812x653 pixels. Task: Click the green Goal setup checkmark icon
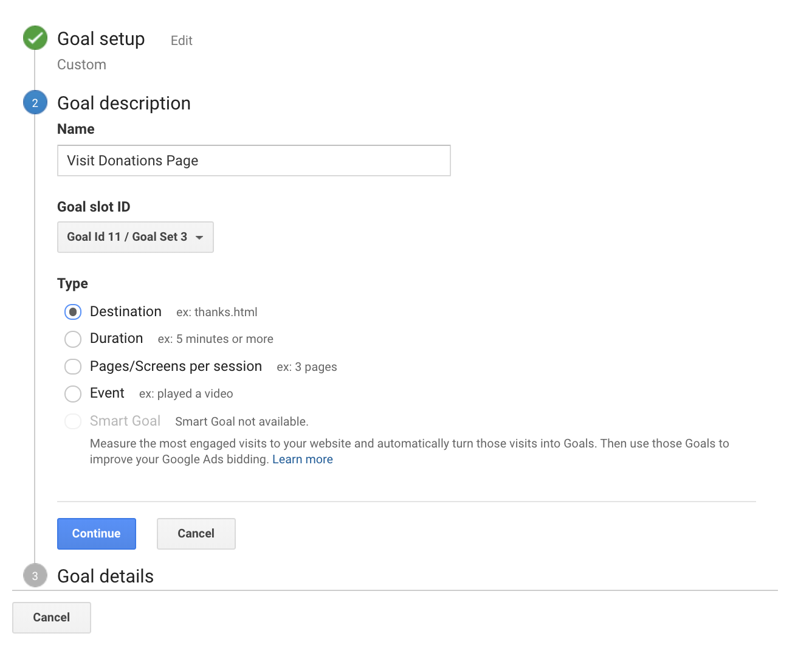35,38
